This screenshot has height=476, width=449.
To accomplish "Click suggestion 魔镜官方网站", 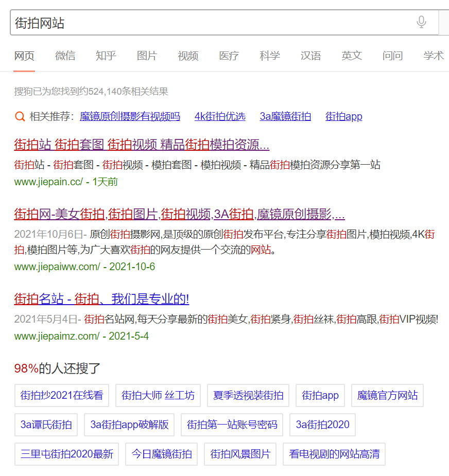I will [x=387, y=396].
